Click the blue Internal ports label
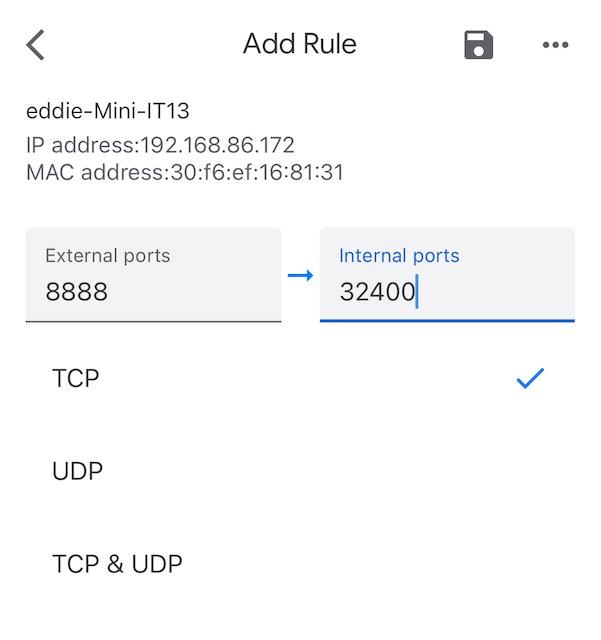601x640 pixels. 399,256
